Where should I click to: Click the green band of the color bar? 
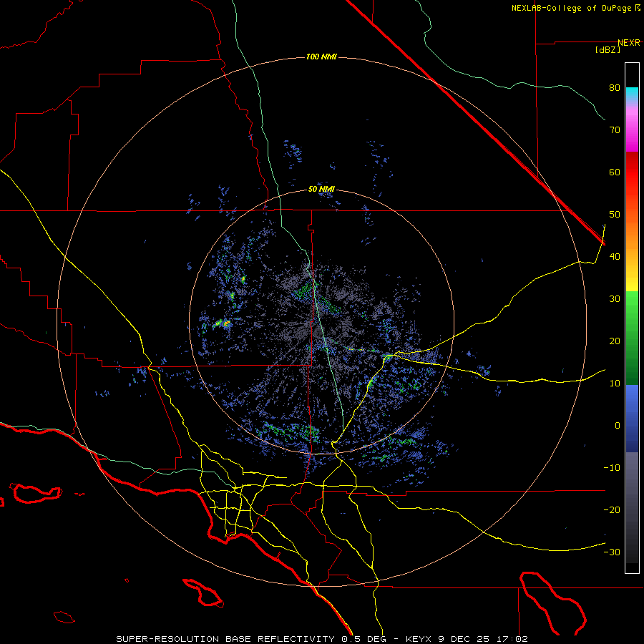pyautogui.click(x=632, y=338)
